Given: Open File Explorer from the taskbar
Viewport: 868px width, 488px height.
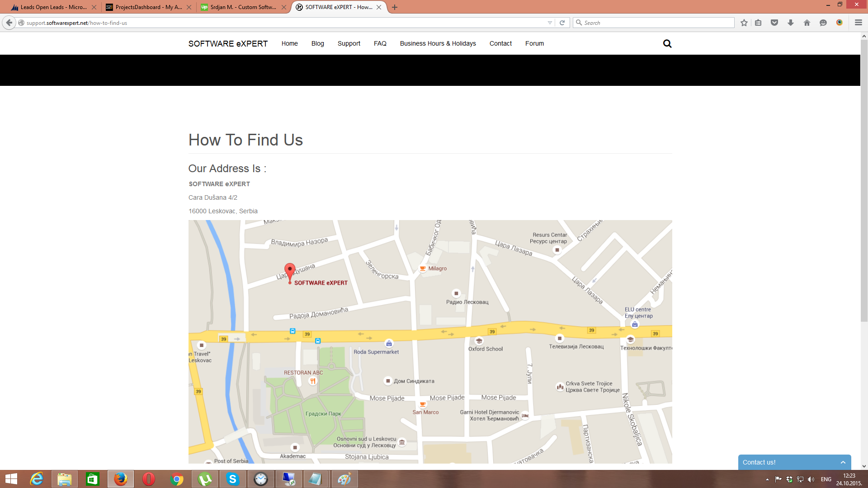Looking at the screenshot, I should coord(64,479).
